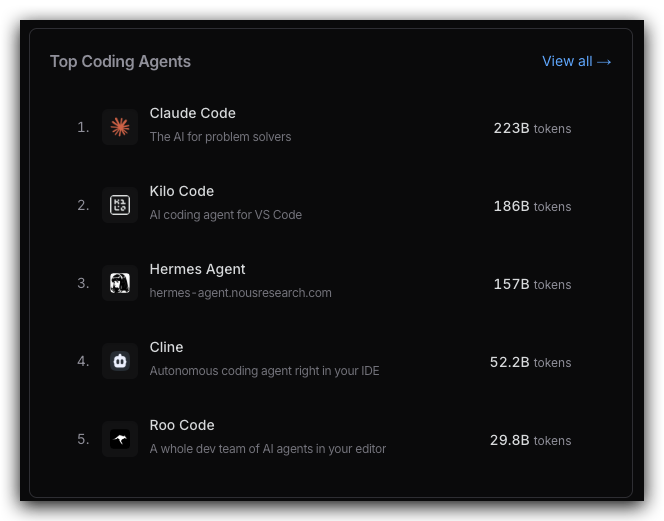Open the Claude Code title link
Viewport: 664px width, 521px height.
(x=192, y=113)
